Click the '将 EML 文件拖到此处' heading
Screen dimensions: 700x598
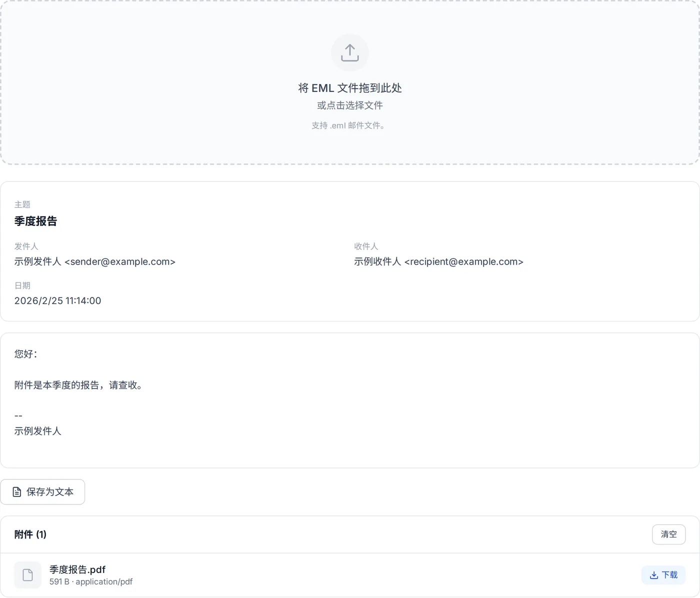350,88
